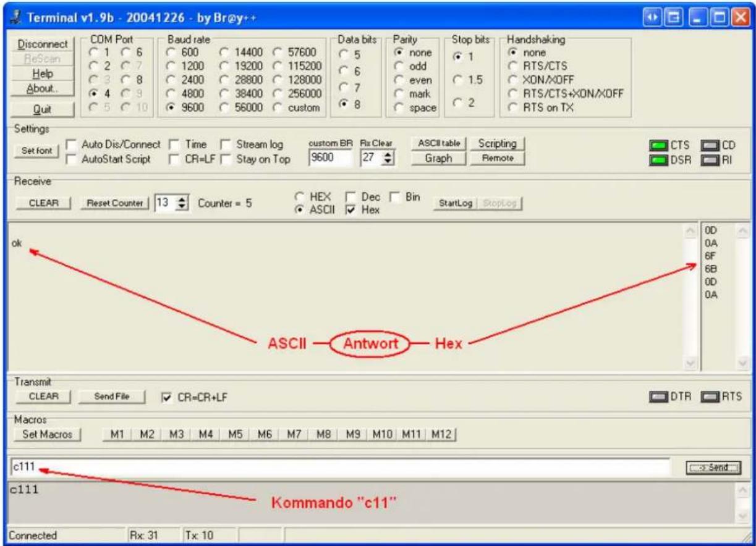Click the custom BR input field
756x546 pixels.
click(x=330, y=158)
